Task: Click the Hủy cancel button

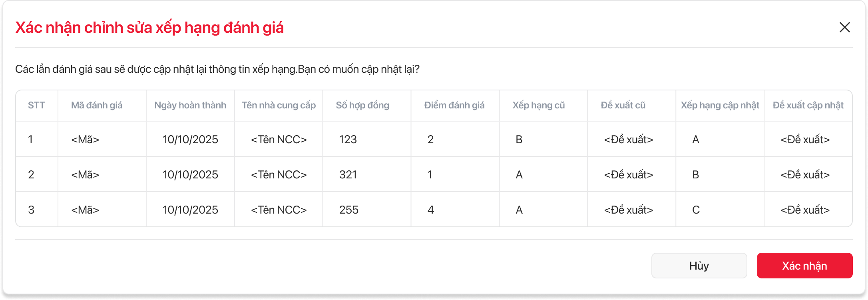Action: pyautogui.click(x=699, y=266)
